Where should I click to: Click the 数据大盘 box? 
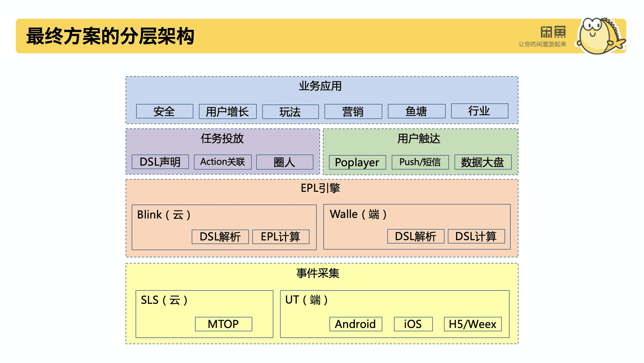483,162
